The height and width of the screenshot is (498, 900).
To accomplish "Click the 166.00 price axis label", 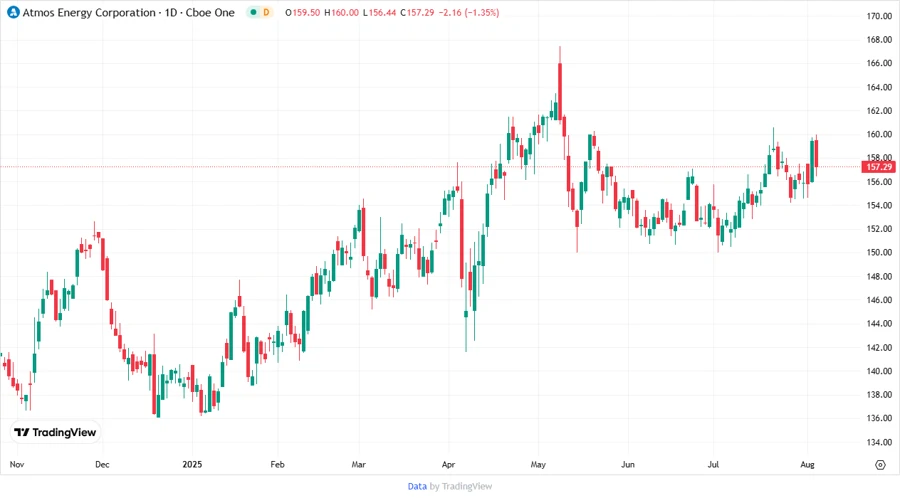I will tap(879, 63).
